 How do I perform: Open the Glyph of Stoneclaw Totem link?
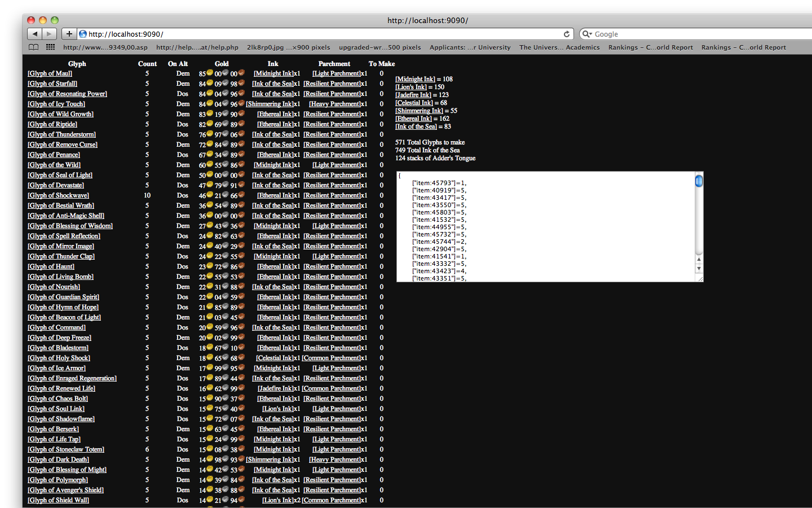pyautogui.click(x=66, y=449)
